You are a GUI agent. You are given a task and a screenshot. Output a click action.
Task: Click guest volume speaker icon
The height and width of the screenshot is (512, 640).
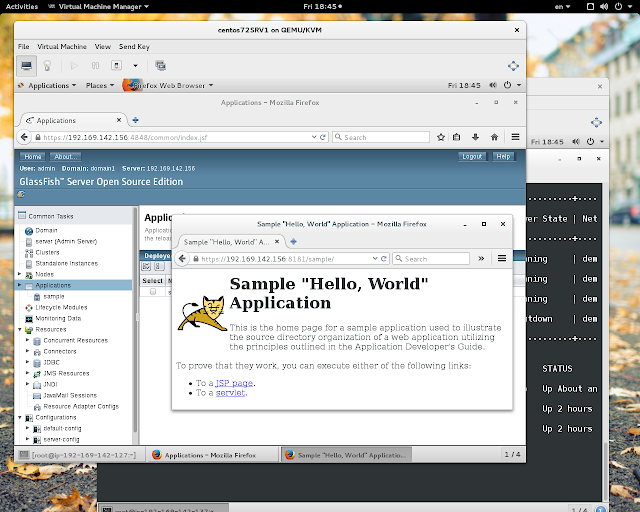point(493,85)
